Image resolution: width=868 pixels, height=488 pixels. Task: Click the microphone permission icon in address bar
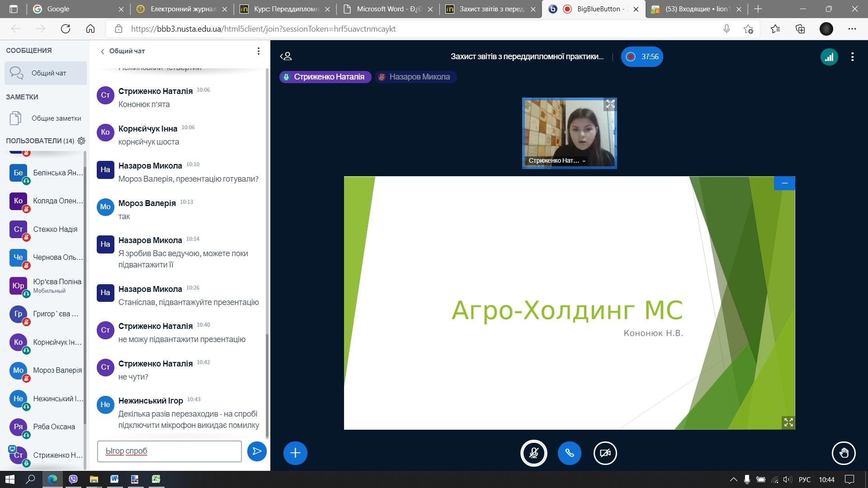coord(726,29)
